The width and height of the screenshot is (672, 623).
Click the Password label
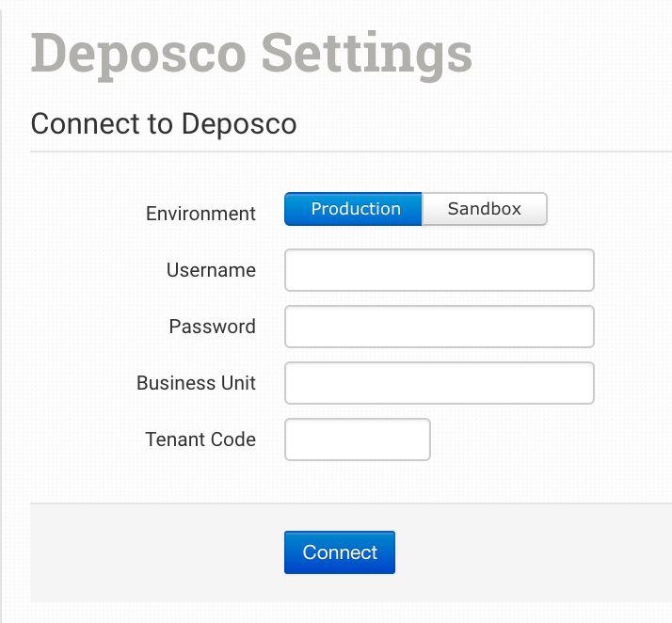coord(212,327)
